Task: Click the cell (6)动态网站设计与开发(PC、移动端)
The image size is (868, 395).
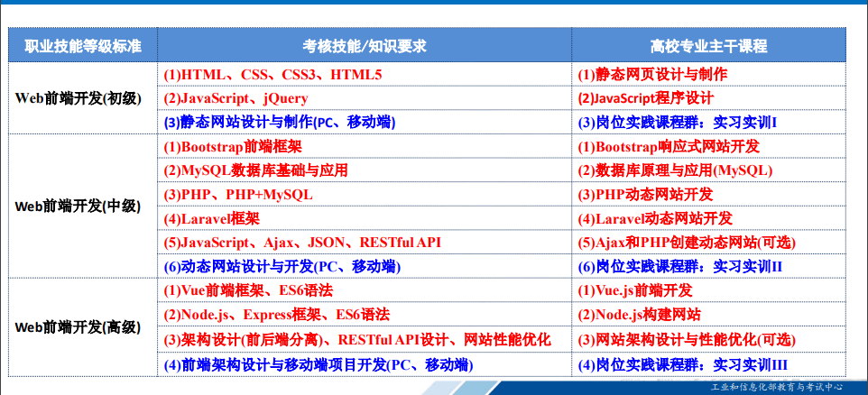Action: pyautogui.click(x=365, y=266)
